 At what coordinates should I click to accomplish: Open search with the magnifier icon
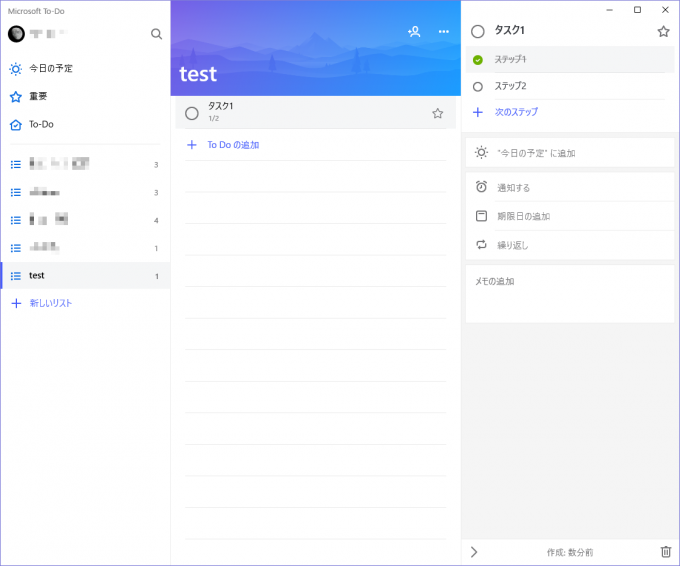[156, 34]
